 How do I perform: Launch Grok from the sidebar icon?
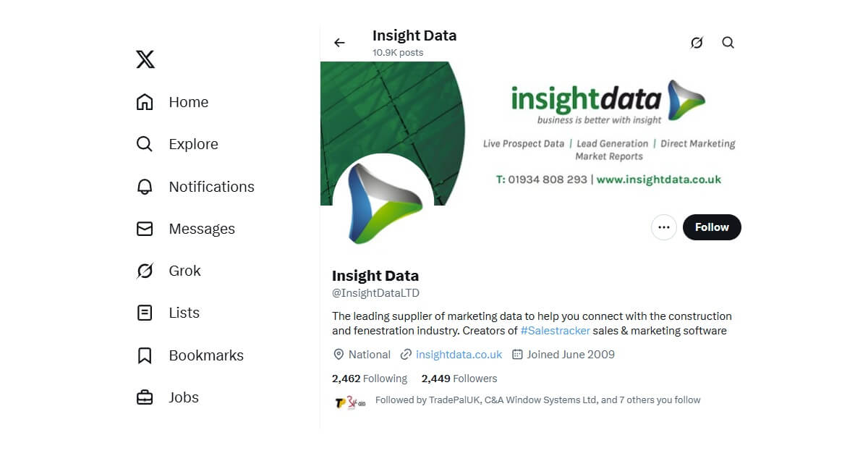[145, 271]
